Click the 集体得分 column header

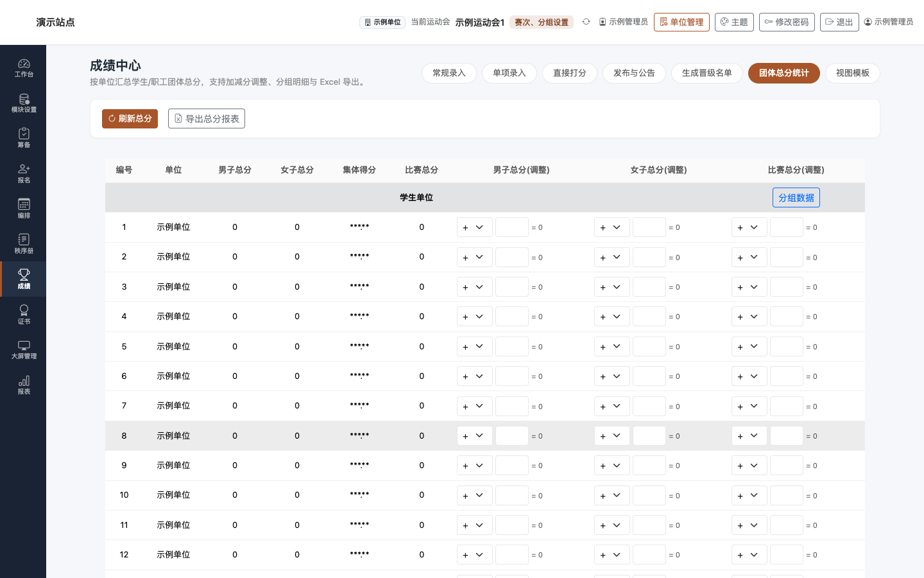(359, 170)
